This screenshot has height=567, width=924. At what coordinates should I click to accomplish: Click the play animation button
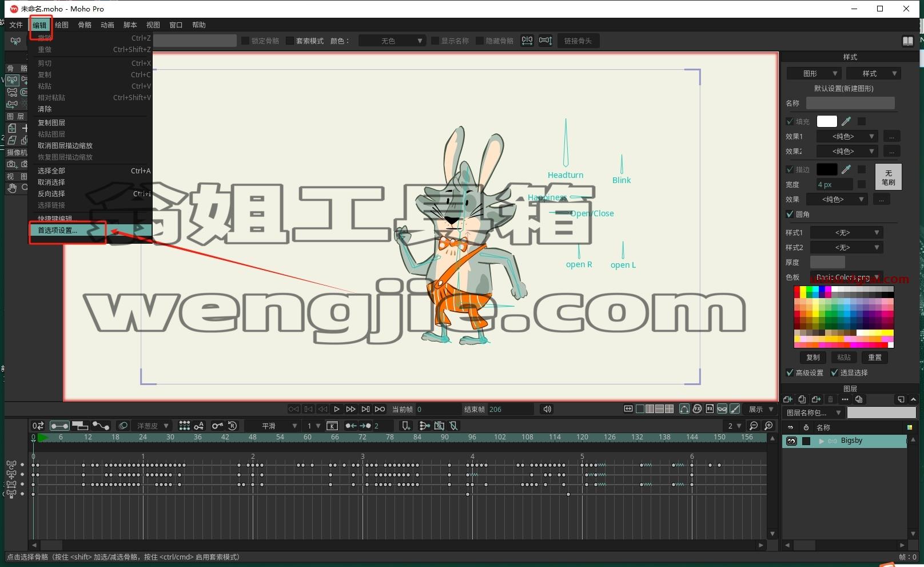[x=337, y=409]
